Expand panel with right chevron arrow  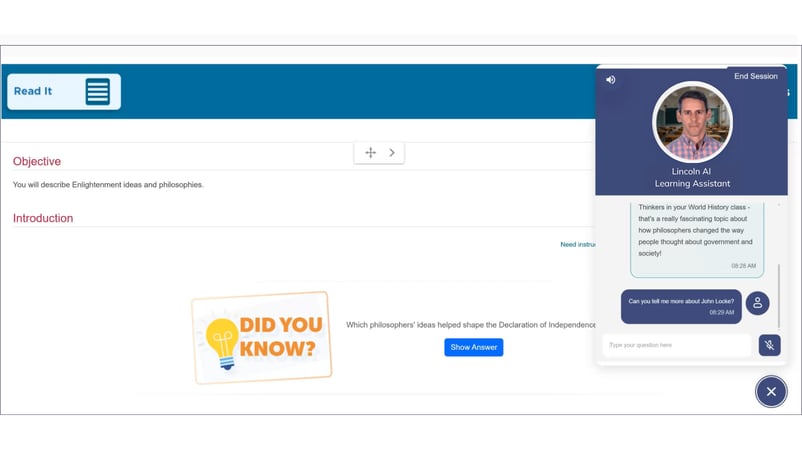click(392, 153)
